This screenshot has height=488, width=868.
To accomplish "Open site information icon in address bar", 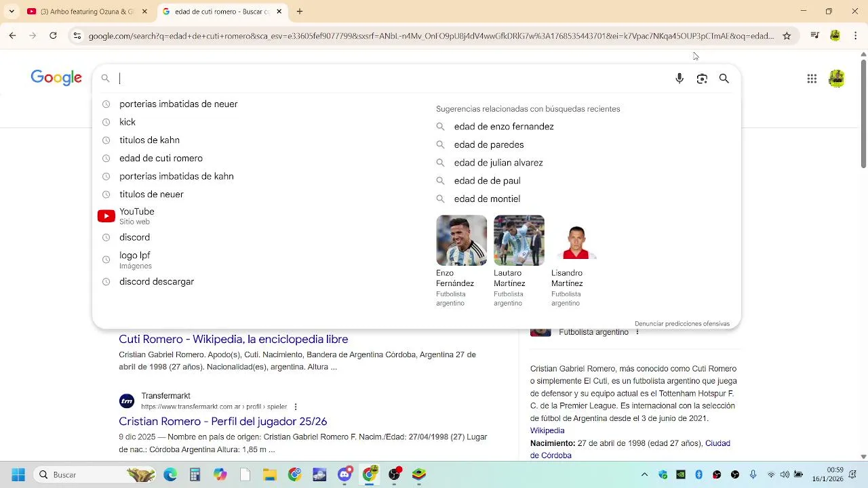I will click(77, 36).
